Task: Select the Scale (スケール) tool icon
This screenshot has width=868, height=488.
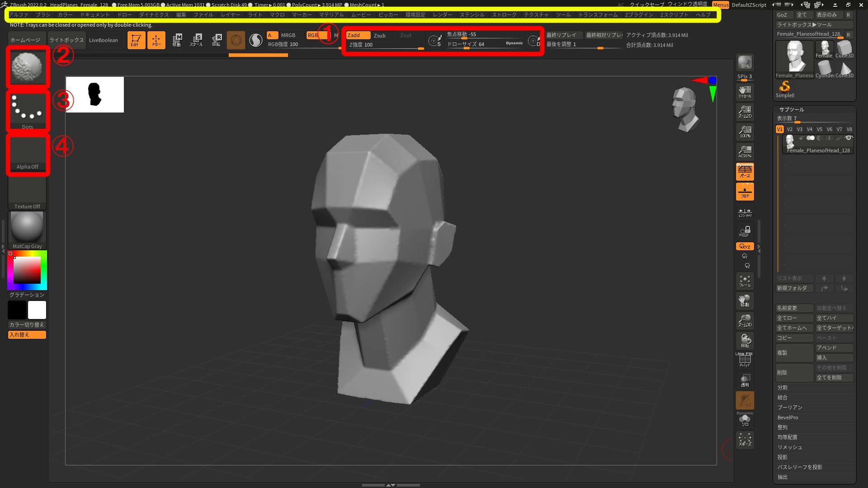Action: coord(196,40)
